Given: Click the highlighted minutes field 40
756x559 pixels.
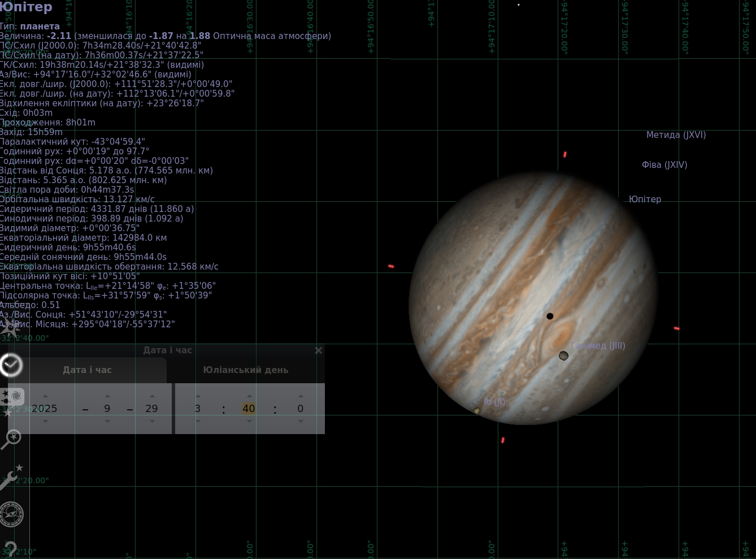Looking at the screenshot, I should (249, 409).
